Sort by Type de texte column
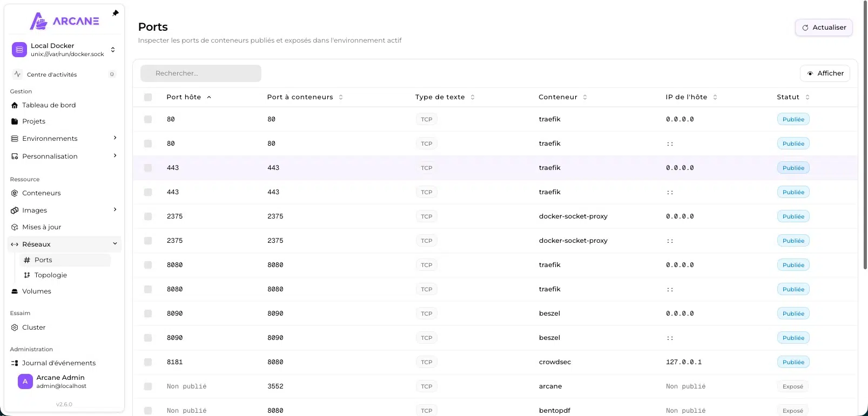868x416 pixels. click(x=445, y=97)
